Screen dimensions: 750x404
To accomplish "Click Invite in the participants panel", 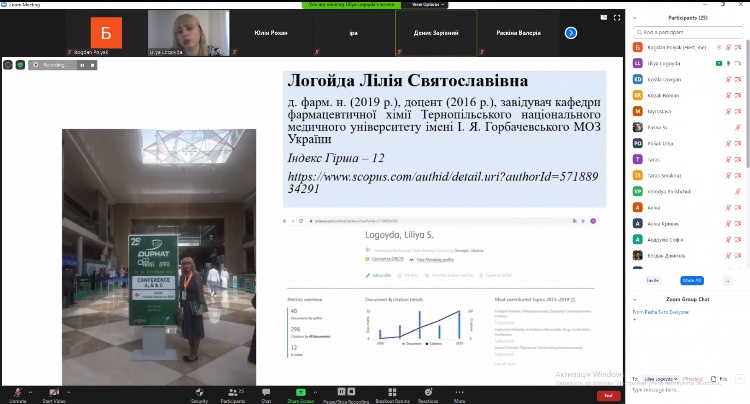I will coord(653,280).
